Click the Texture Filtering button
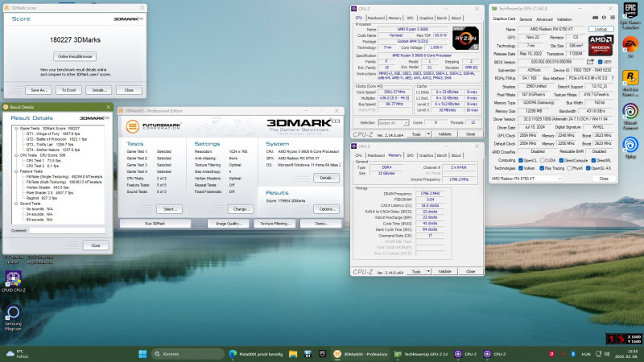This screenshot has width=644, height=362. pos(275,224)
